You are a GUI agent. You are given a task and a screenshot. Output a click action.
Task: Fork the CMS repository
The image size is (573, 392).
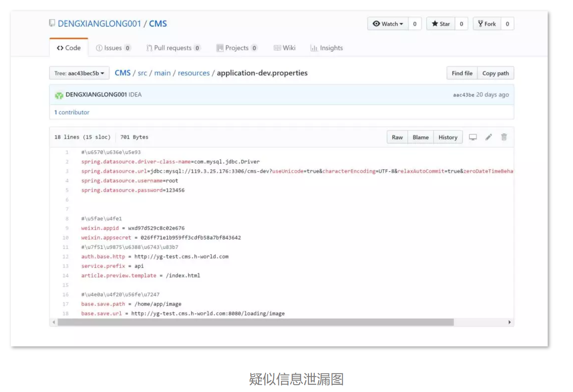pos(487,24)
